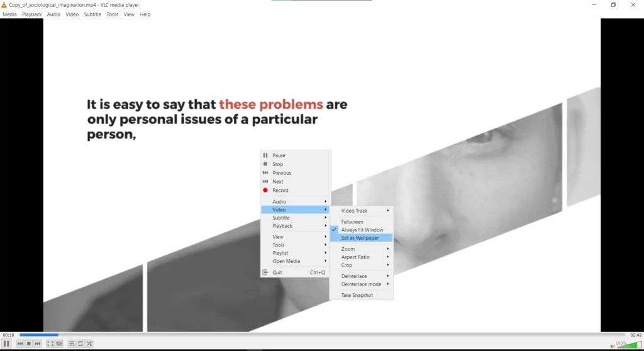644x351 pixels.
Task: Click the VLC cone title bar icon
Action: click(x=4, y=5)
